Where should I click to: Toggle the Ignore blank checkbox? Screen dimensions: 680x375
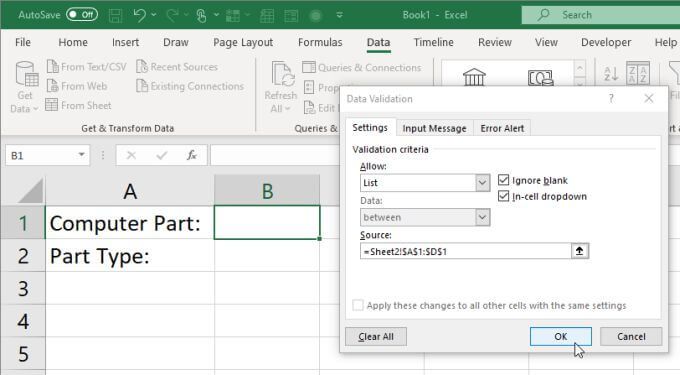point(503,180)
